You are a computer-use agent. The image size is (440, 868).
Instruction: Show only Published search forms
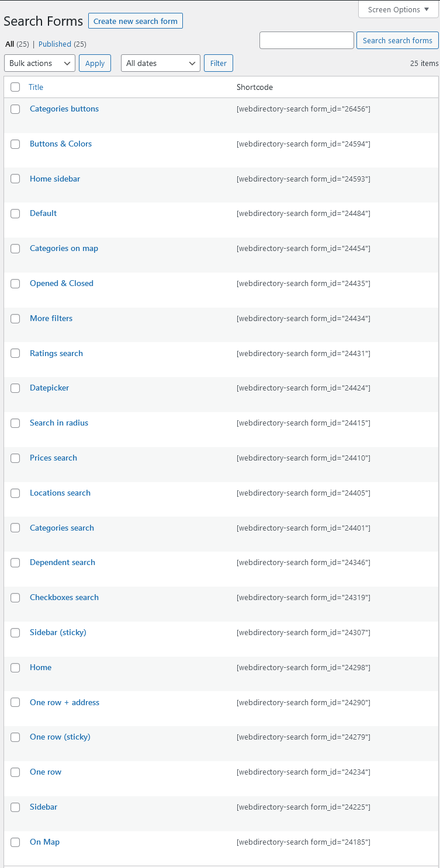coord(55,44)
